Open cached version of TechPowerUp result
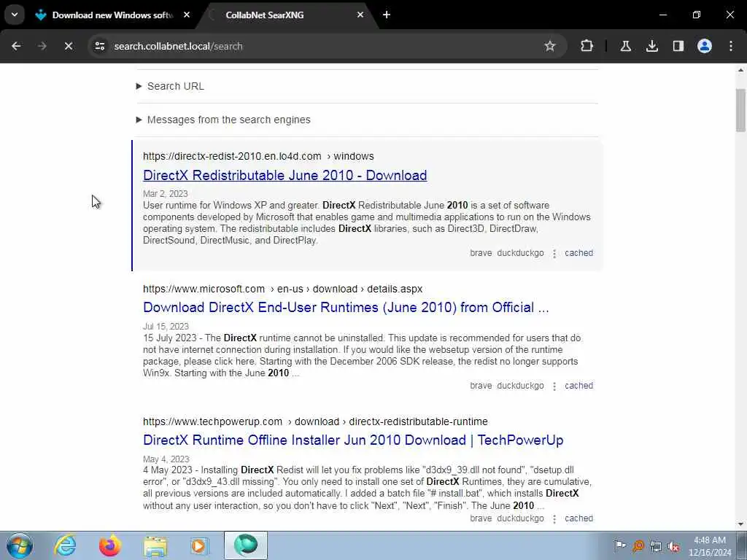Image resolution: width=747 pixels, height=560 pixels. click(x=578, y=518)
